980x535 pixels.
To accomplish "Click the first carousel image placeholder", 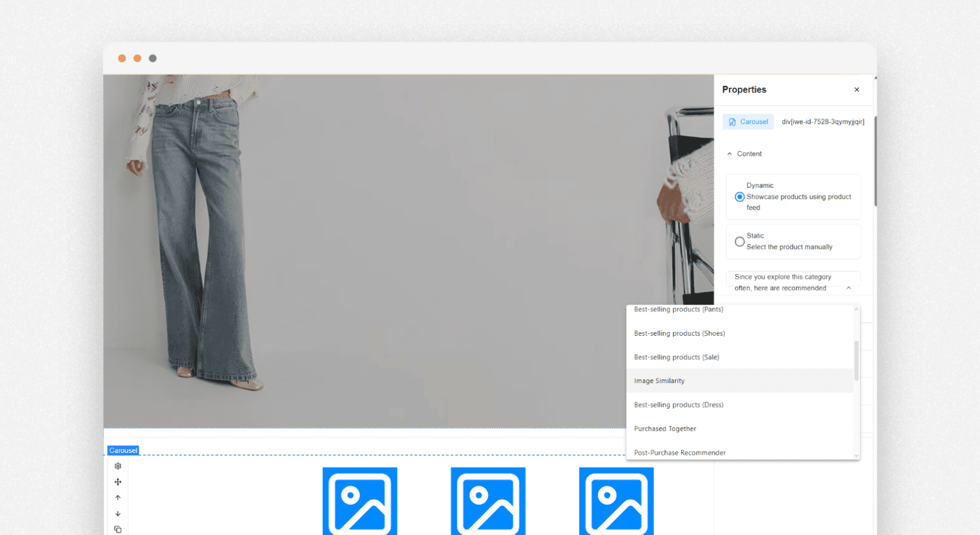I will (360, 501).
